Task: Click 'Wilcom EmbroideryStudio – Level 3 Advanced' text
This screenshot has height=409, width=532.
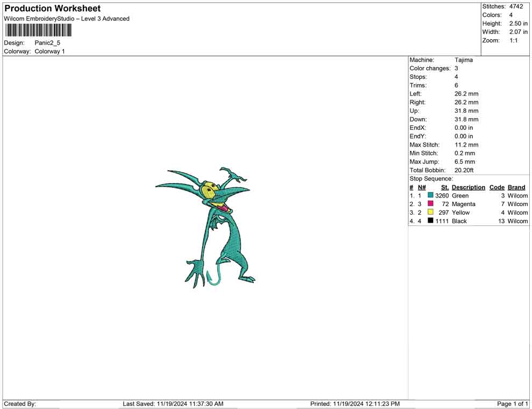Action: (67, 19)
